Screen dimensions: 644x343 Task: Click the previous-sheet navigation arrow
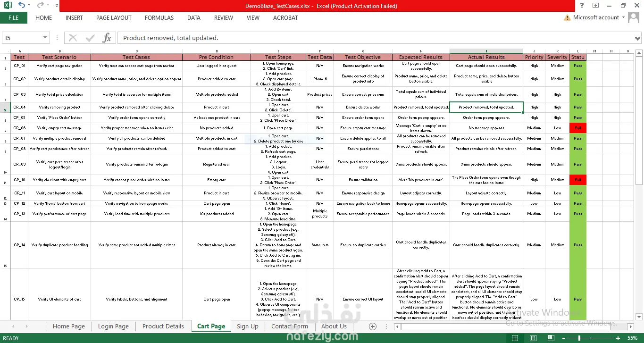point(13,326)
